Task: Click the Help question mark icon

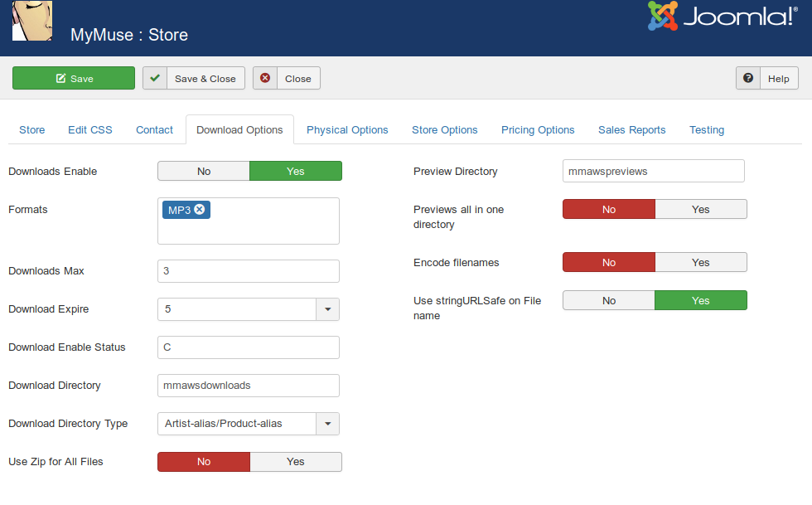Action: coord(747,77)
